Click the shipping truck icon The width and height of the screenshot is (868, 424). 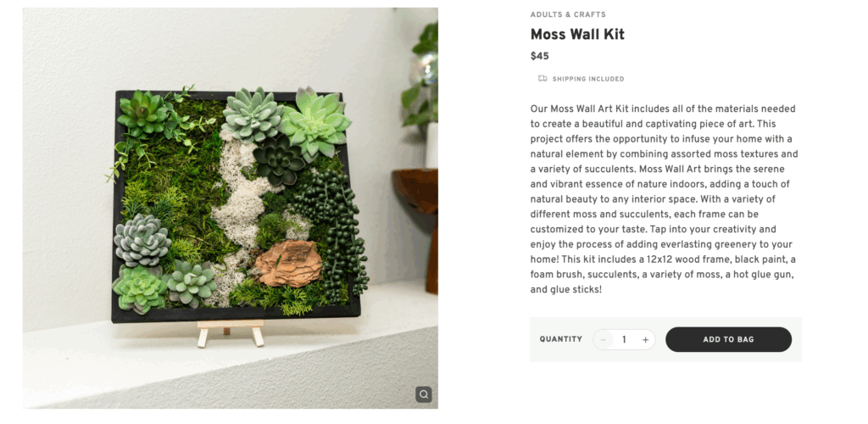click(542, 79)
